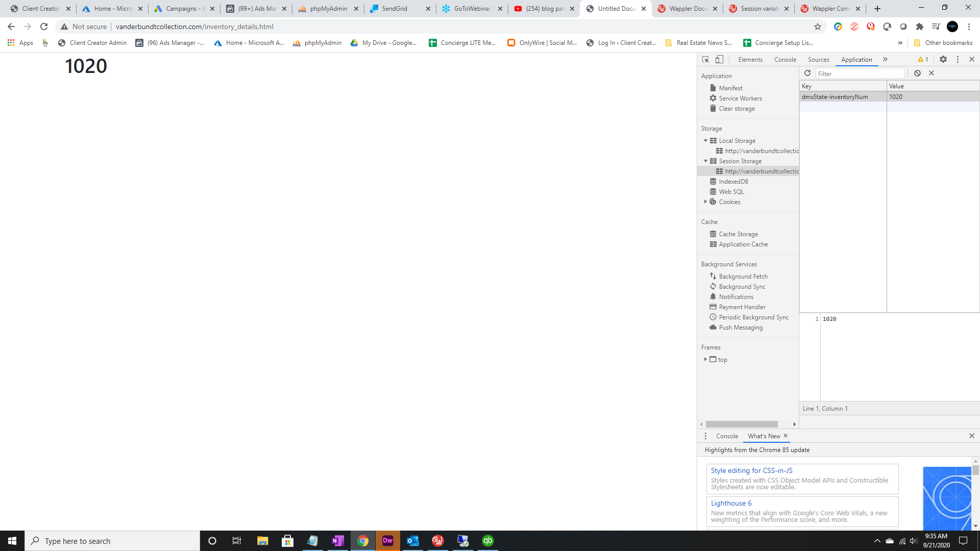This screenshot has height=551, width=980.
Task: Open a new Chrome tab
Action: click(x=877, y=9)
